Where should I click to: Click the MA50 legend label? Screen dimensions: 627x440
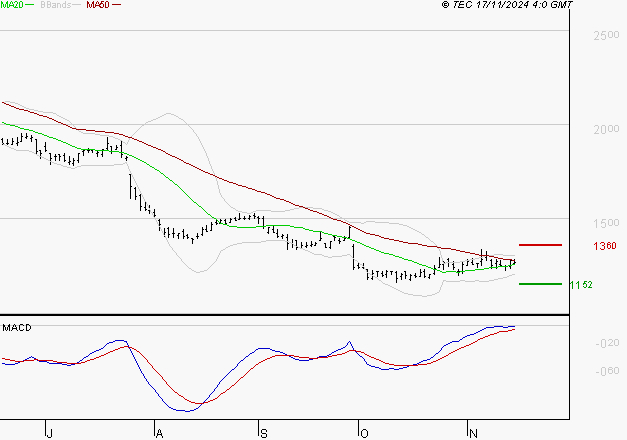coord(98,4)
